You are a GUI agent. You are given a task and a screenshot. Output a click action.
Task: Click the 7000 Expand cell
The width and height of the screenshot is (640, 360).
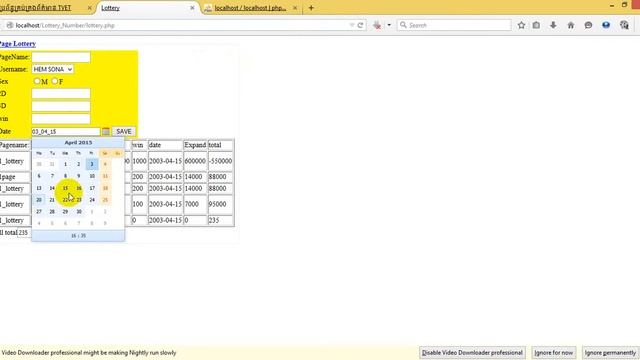pyautogui.click(x=195, y=204)
